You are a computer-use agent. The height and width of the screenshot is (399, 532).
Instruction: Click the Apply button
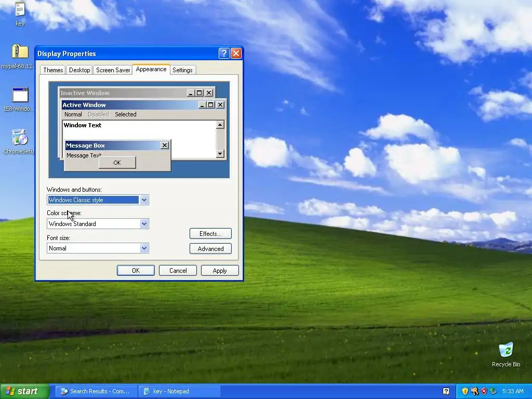pos(220,270)
